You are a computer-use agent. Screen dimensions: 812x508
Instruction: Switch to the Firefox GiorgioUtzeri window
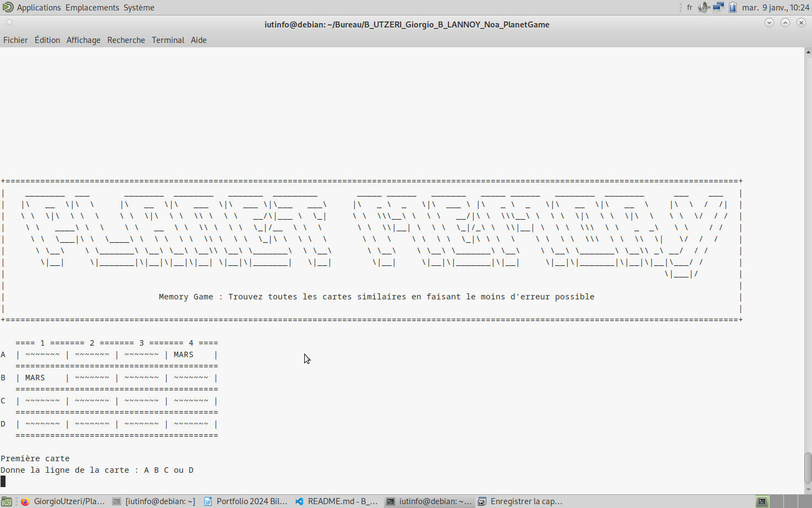63,501
